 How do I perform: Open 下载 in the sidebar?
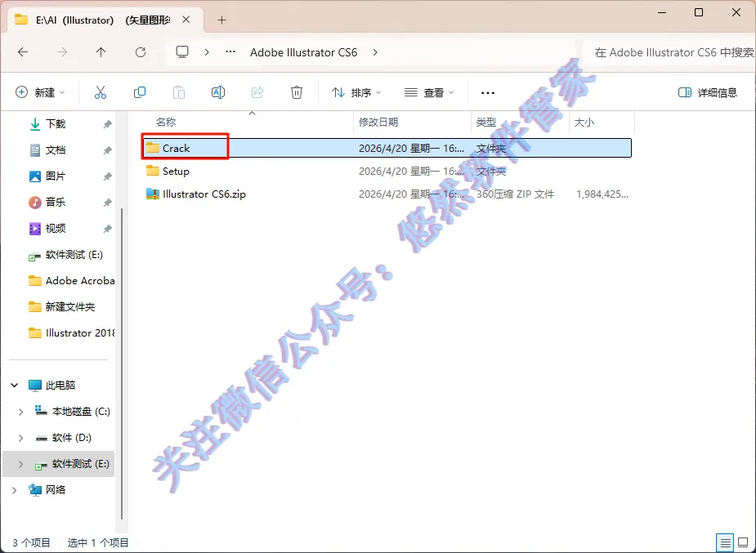click(56, 124)
